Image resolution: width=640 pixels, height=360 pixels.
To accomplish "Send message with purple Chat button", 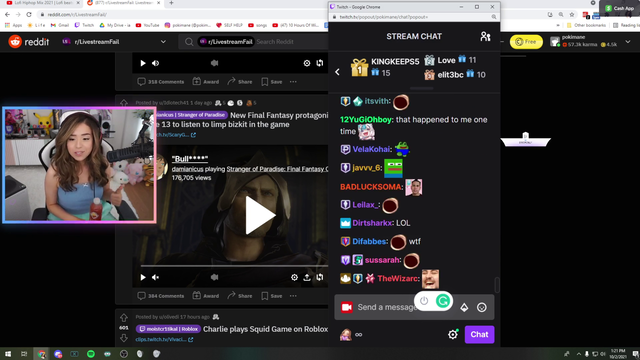I will (x=479, y=334).
